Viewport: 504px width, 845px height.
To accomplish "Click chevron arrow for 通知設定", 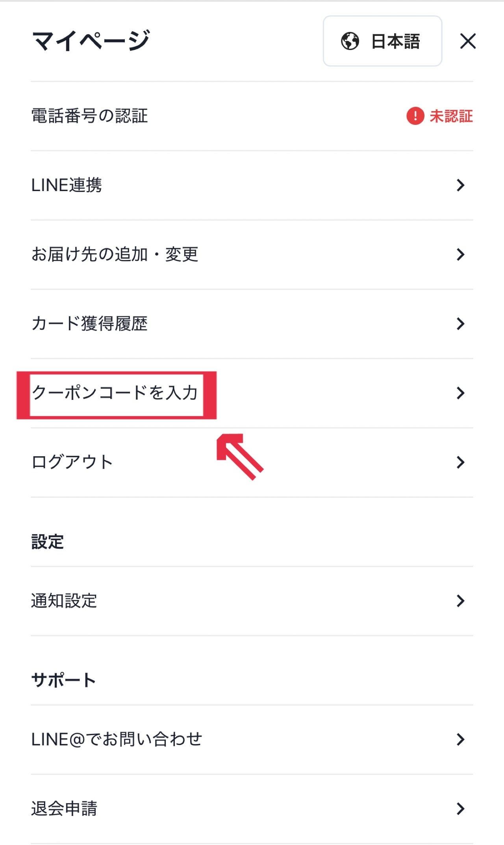I will click(460, 601).
